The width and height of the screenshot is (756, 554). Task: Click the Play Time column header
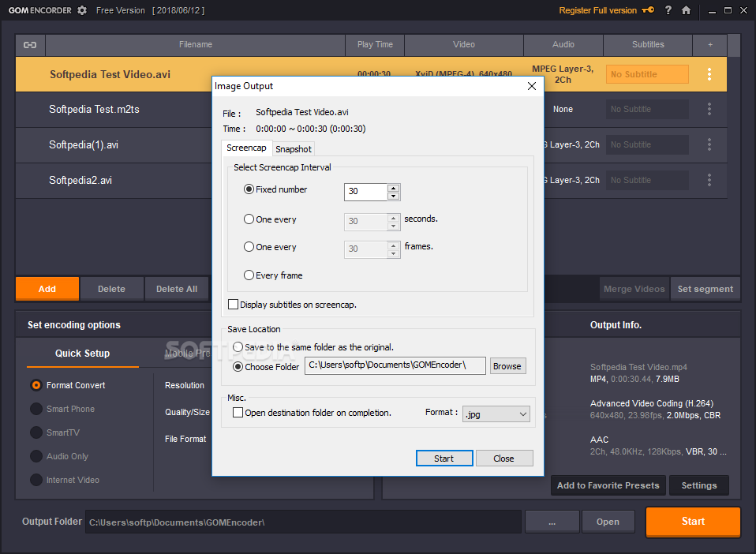(375, 45)
